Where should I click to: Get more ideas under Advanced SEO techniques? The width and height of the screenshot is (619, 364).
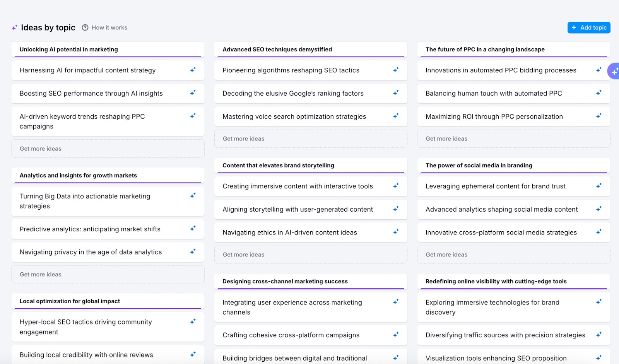point(243,138)
